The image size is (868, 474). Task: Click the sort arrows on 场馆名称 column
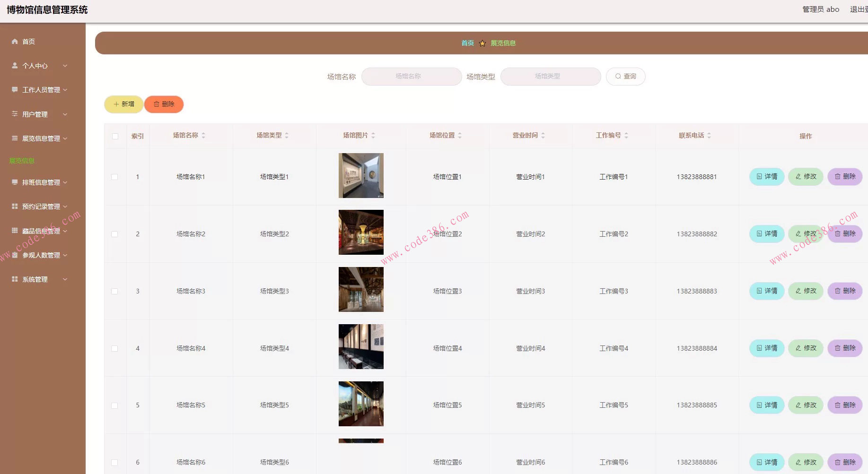tap(203, 136)
